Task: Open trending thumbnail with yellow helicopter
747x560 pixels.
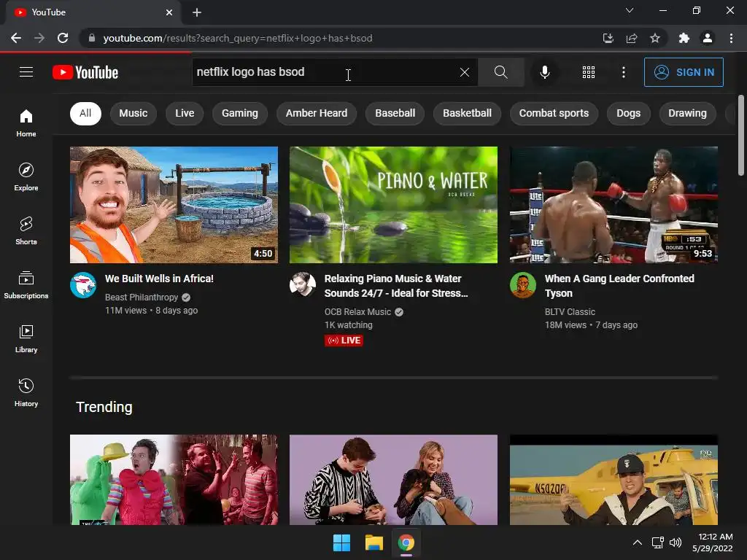Action: (x=614, y=480)
